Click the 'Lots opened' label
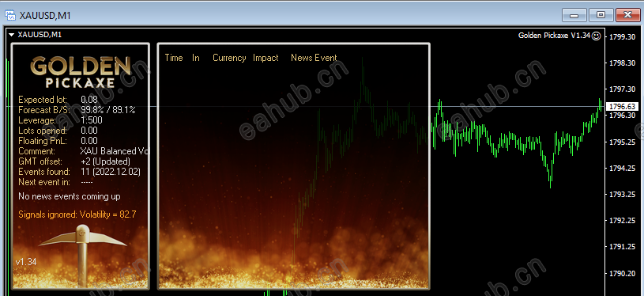Viewport: 644px width, 296px height. coord(43,131)
